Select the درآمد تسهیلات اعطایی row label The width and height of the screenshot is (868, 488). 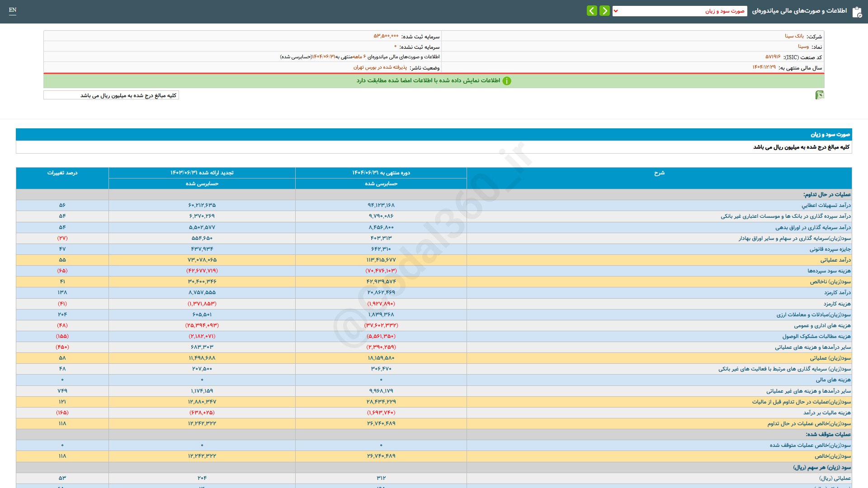coord(826,206)
